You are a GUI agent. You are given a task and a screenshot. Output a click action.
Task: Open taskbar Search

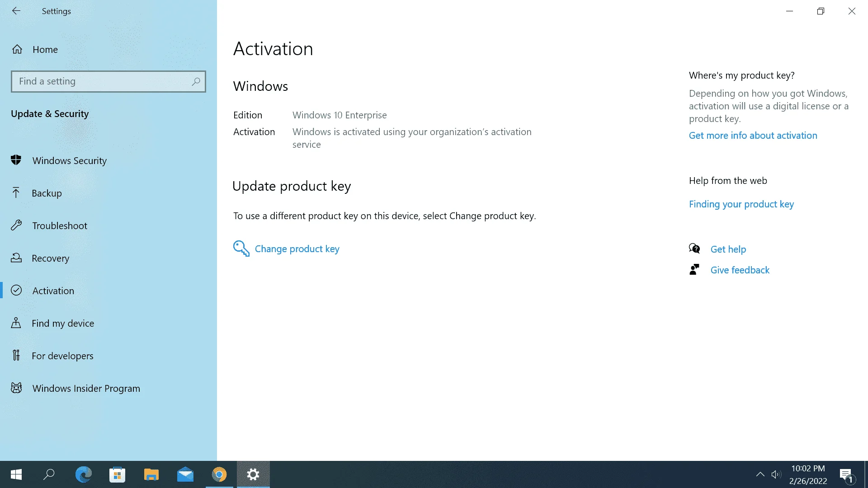coord(49,474)
